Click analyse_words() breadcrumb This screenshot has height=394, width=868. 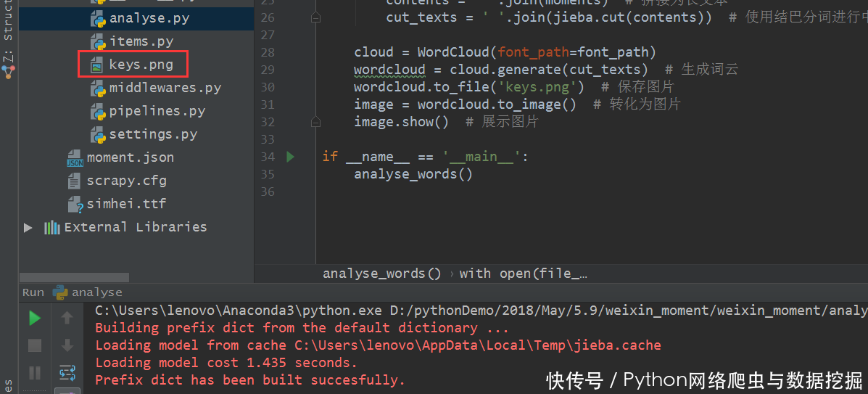tap(382, 274)
